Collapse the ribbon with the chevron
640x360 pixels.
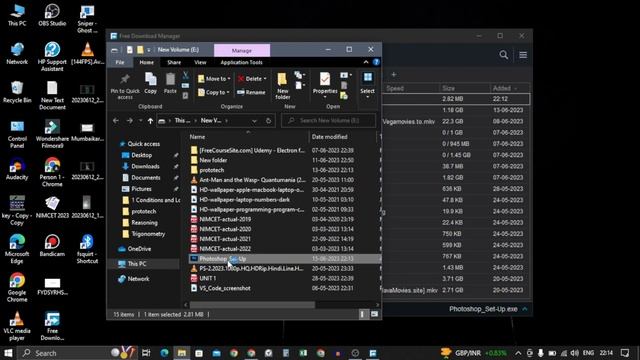click(x=366, y=62)
